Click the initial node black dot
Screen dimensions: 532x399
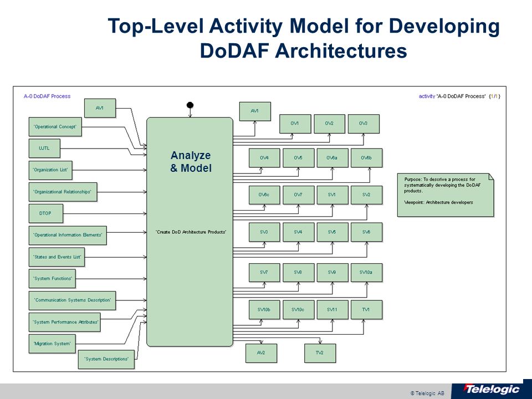pos(190,105)
